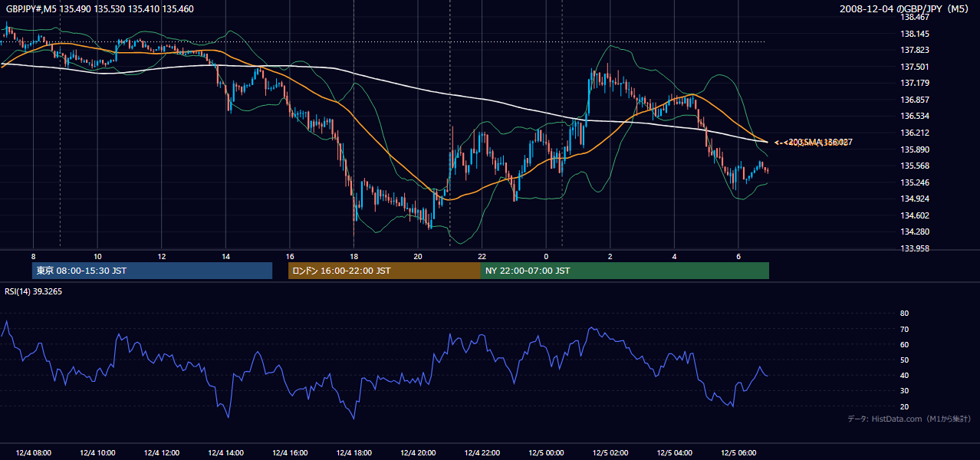Click price axis label 135.568
980x460 pixels.
click(914, 166)
